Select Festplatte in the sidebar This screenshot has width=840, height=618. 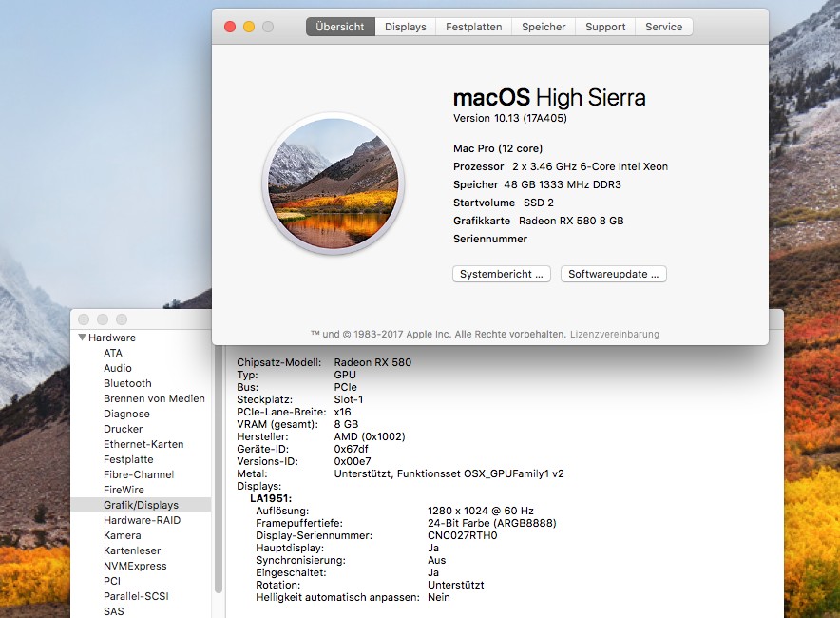pyautogui.click(x=128, y=459)
